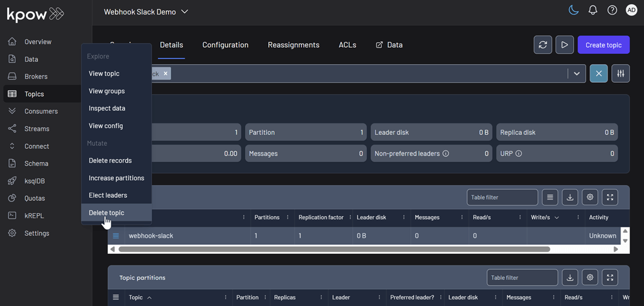This screenshot has width=644, height=306.
Task: Open notifications bell icon
Action: tap(593, 10)
